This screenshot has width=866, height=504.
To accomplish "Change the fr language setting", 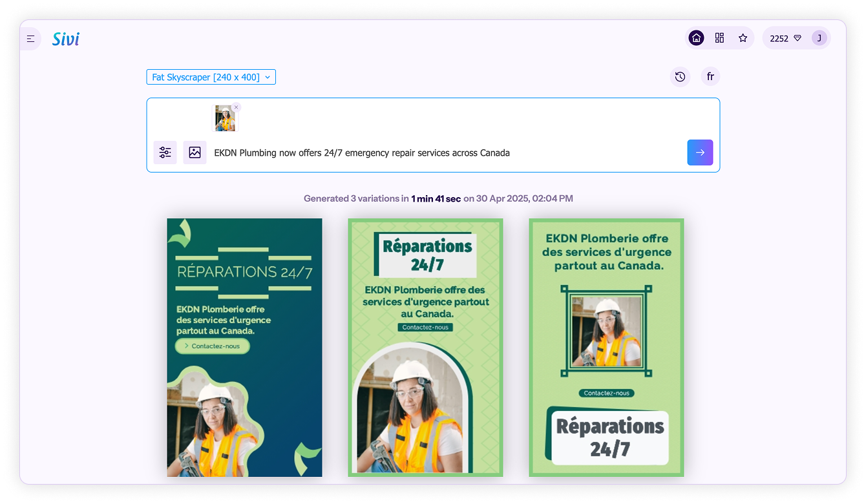I will (710, 77).
